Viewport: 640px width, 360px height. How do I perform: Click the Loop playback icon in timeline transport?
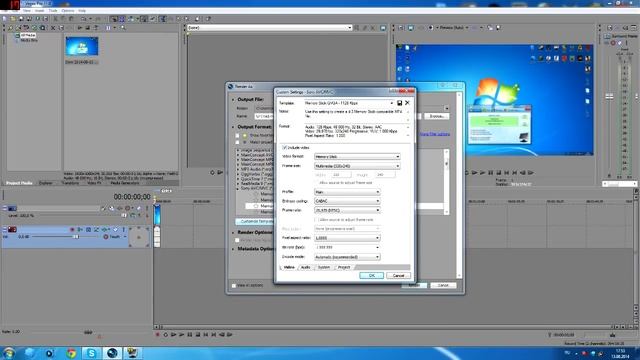[166, 335]
